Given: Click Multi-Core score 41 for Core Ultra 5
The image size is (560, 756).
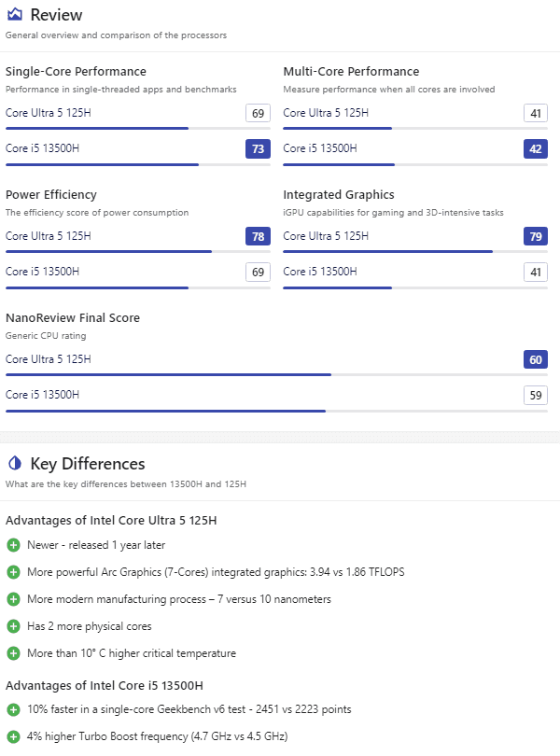Looking at the screenshot, I should click(x=536, y=113).
